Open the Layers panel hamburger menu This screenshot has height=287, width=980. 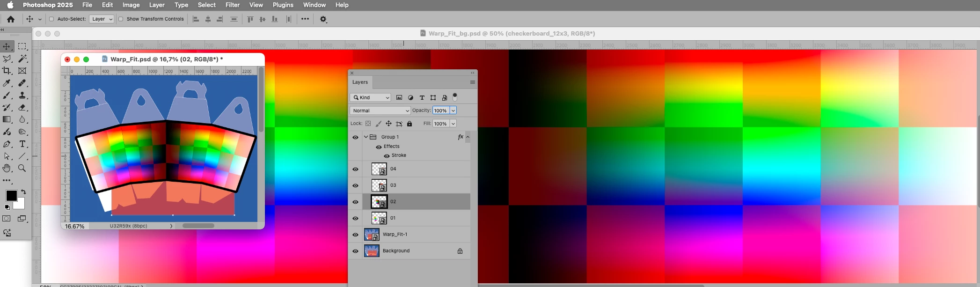[x=473, y=82]
